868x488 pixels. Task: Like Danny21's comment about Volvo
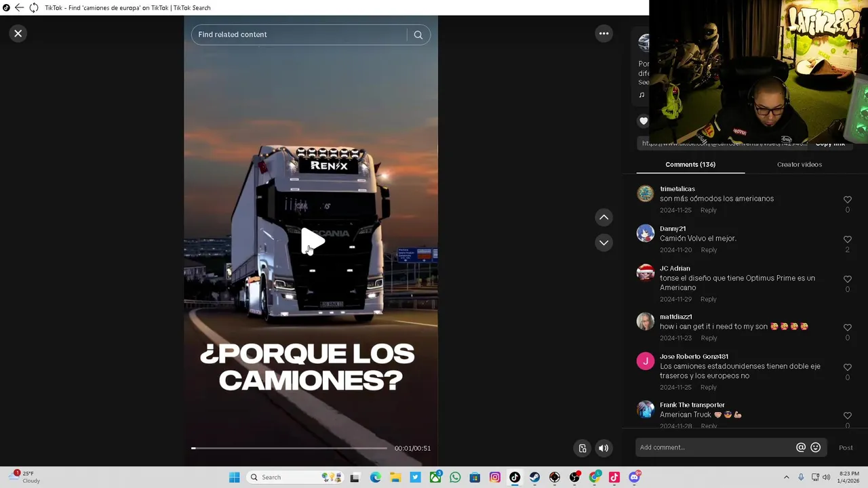click(847, 239)
